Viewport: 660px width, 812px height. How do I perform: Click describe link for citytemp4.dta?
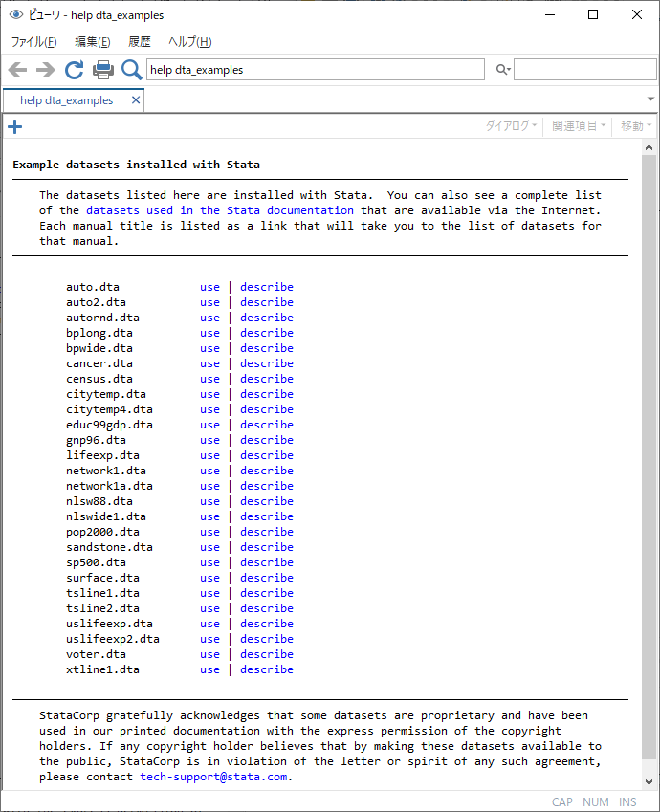click(x=267, y=409)
